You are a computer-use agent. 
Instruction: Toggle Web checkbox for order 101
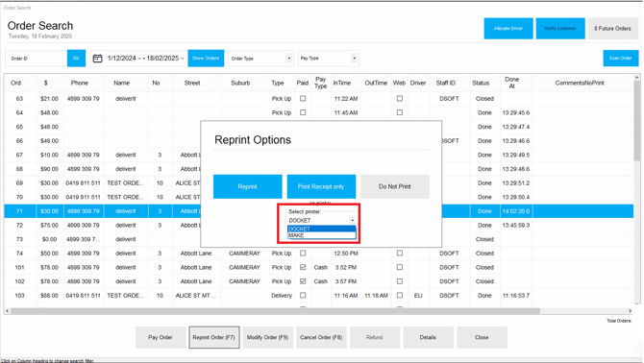tap(400, 267)
